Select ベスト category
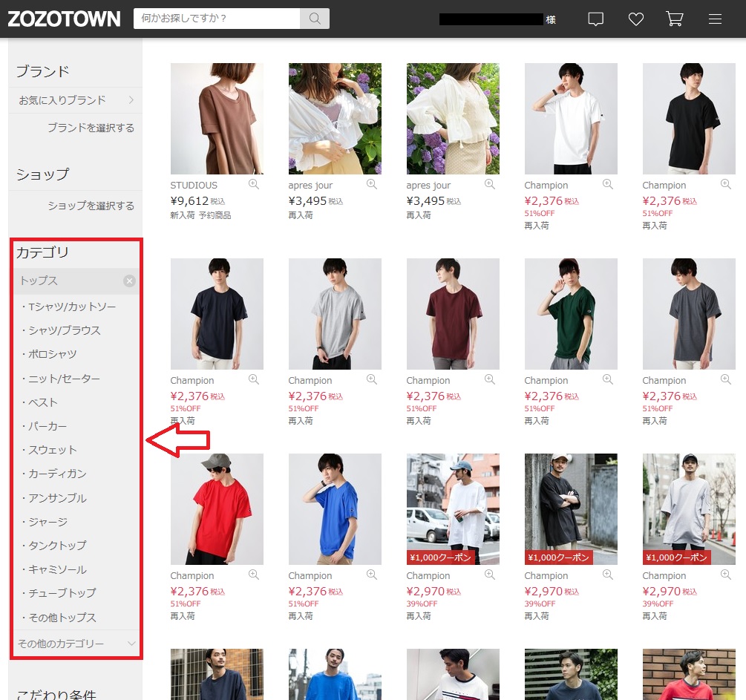The width and height of the screenshot is (746, 700). tap(42, 402)
